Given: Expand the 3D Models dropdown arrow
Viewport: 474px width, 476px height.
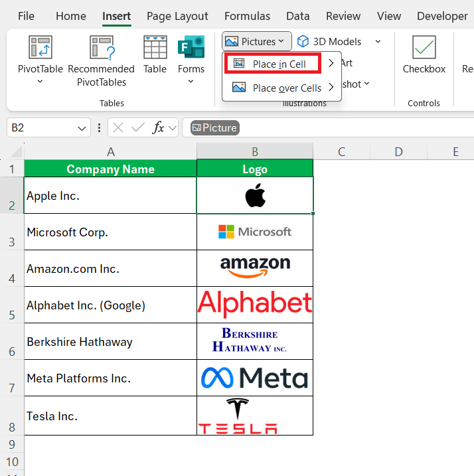Looking at the screenshot, I should [378, 41].
